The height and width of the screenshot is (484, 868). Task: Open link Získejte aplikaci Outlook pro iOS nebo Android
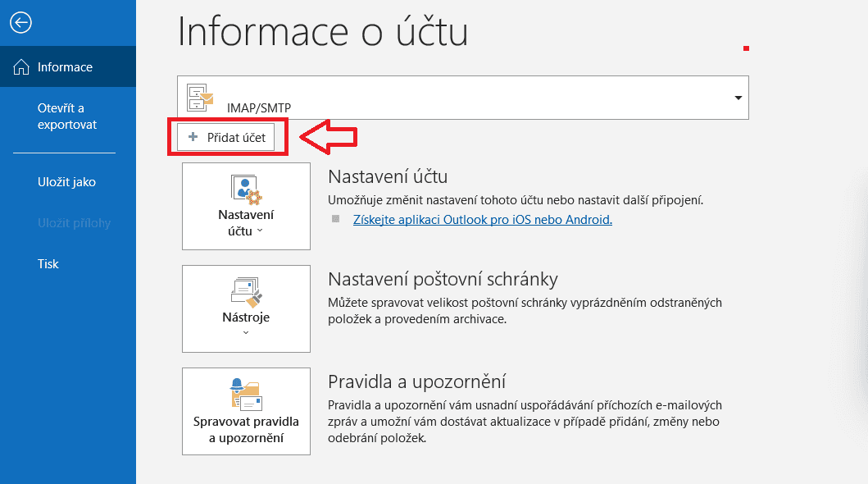pyautogui.click(x=482, y=219)
